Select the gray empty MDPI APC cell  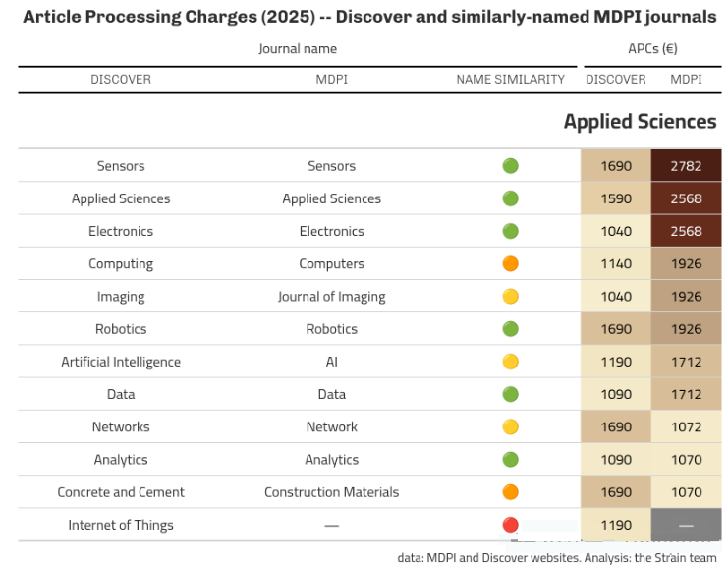click(686, 525)
